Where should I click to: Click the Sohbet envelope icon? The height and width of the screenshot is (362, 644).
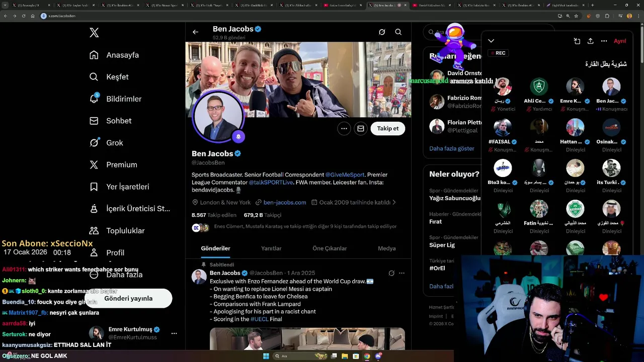click(x=94, y=121)
